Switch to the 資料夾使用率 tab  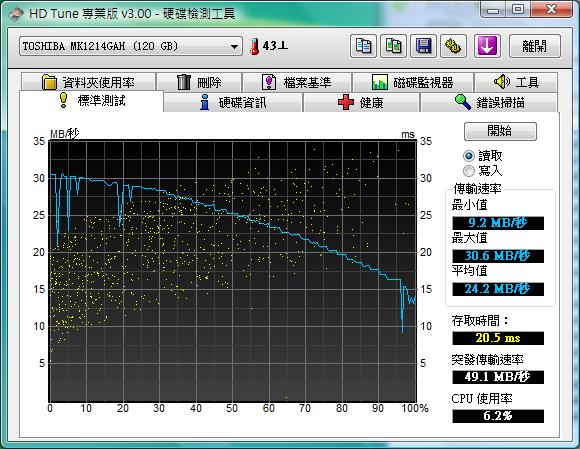pyautogui.click(x=88, y=82)
